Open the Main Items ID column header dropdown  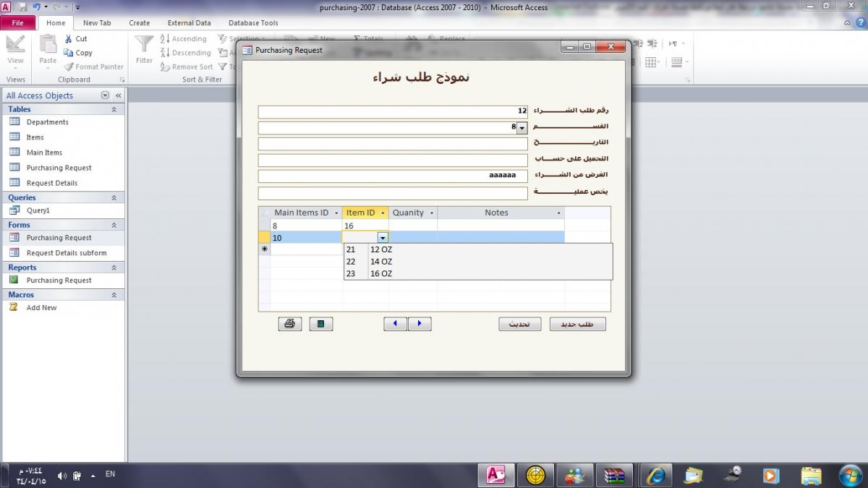tap(335, 213)
